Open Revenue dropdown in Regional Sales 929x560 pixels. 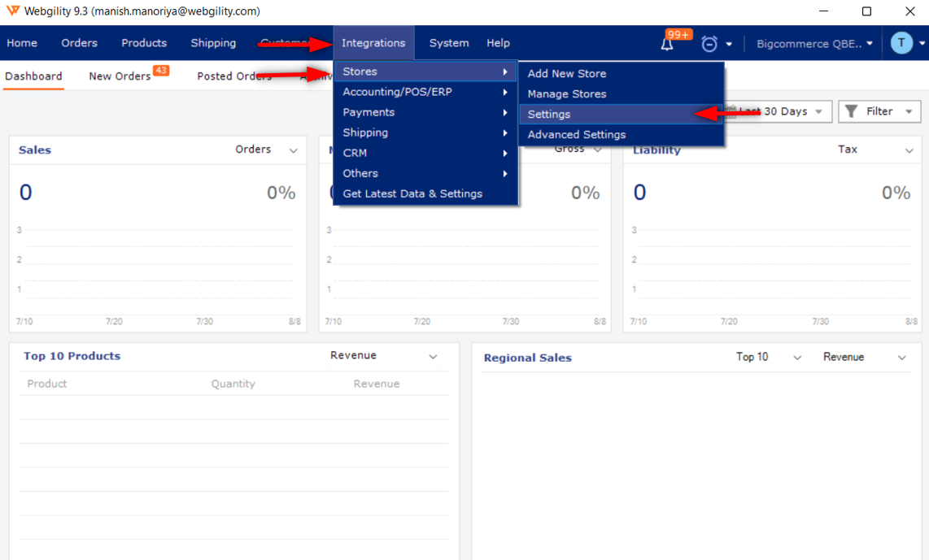tap(865, 357)
